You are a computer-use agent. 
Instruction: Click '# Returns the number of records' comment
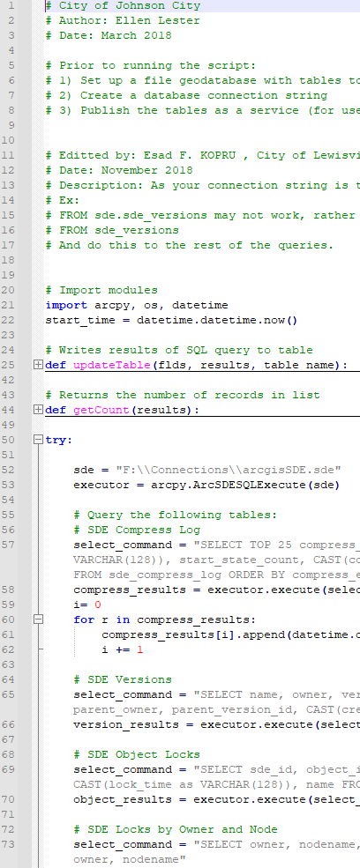tap(183, 395)
